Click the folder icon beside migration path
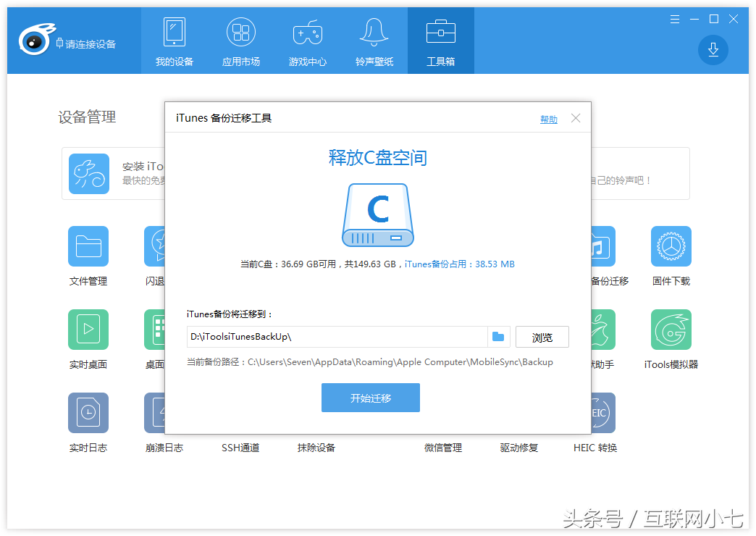The height and width of the screenshot is (536, 756). pos(498,337)
